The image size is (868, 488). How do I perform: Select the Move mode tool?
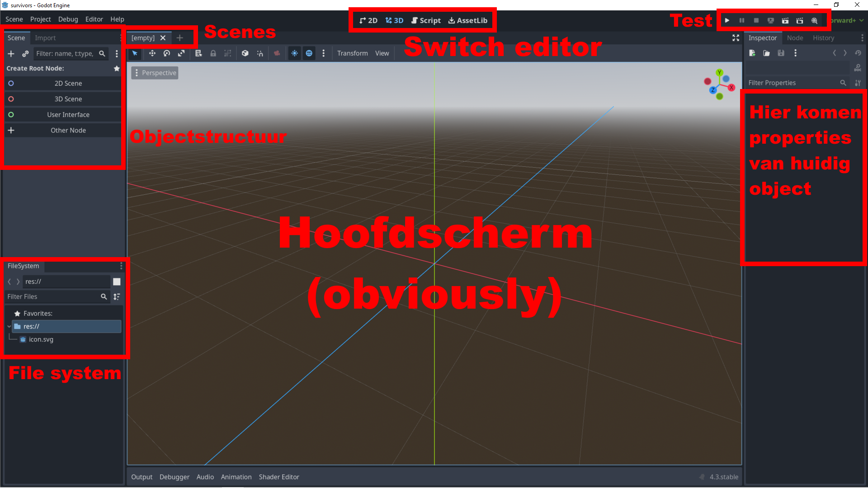tap(152, 53)
